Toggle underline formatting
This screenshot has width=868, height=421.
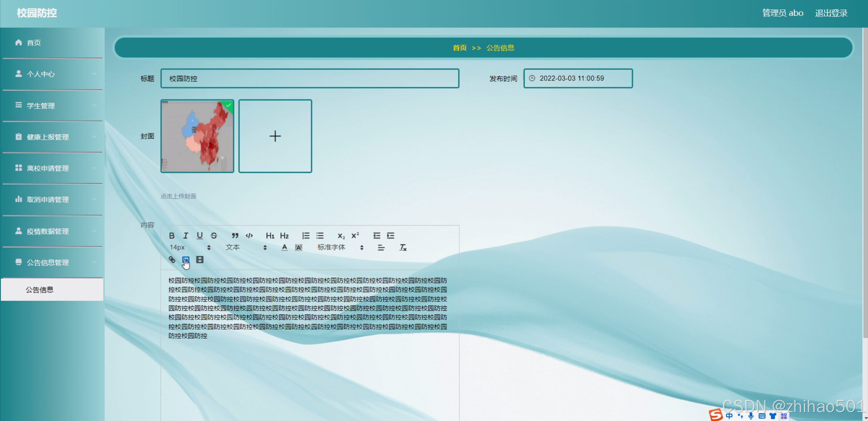click(x=200, y=235)
